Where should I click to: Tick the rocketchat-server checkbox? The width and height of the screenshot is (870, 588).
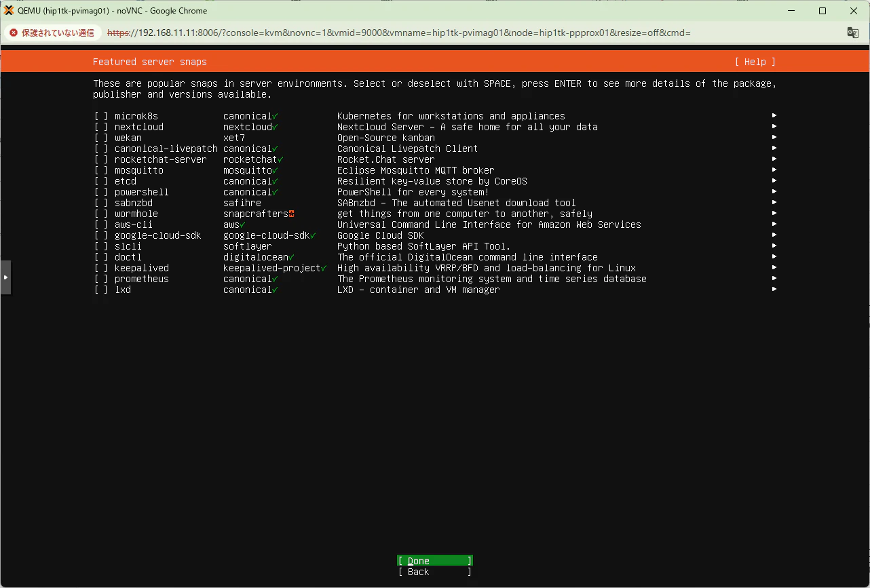pos(101,159)
